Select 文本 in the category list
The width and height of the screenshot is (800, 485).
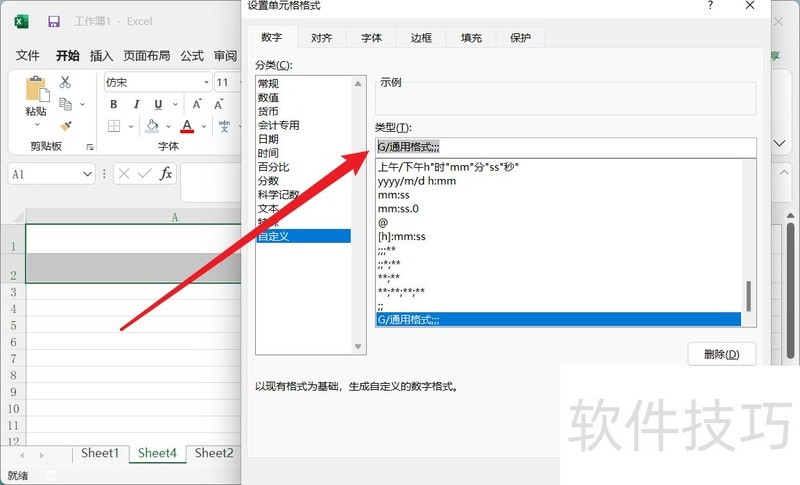click(x=268, y=208)
